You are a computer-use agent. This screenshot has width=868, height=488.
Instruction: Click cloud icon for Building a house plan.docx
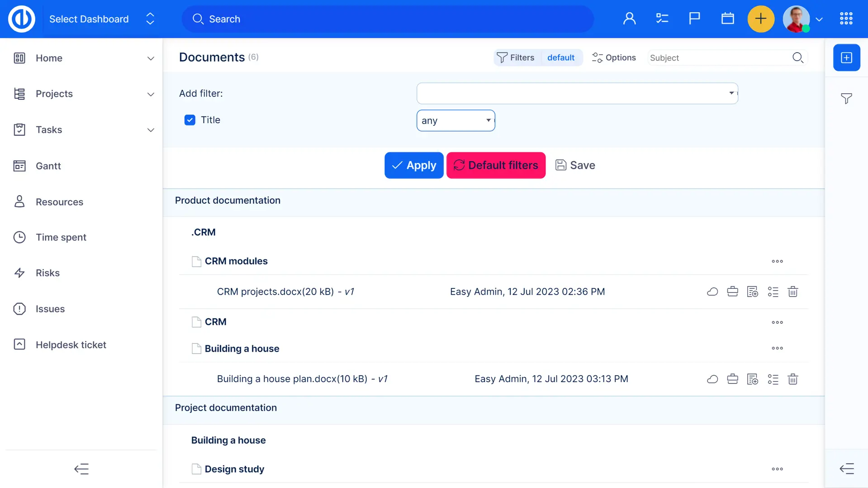(x=712, y=379)
